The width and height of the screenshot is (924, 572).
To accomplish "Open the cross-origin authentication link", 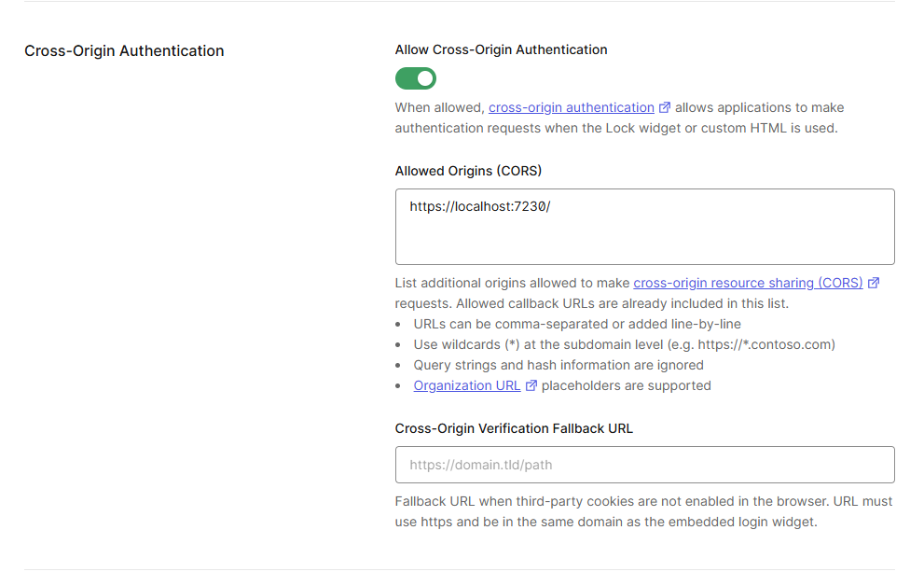I will tap(571, 107).
